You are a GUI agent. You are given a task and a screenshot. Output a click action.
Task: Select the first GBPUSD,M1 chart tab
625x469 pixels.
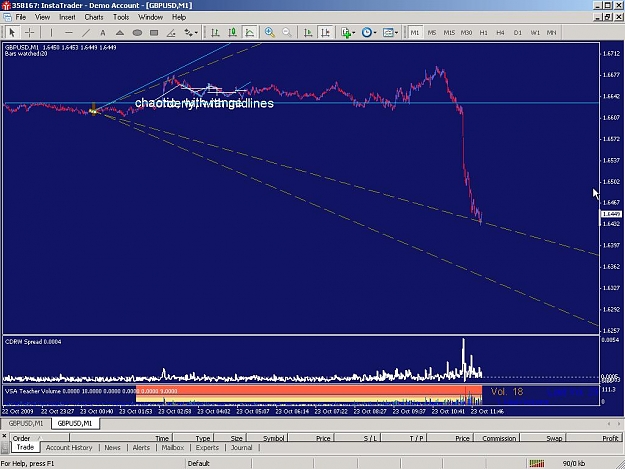tap(26, 423)
